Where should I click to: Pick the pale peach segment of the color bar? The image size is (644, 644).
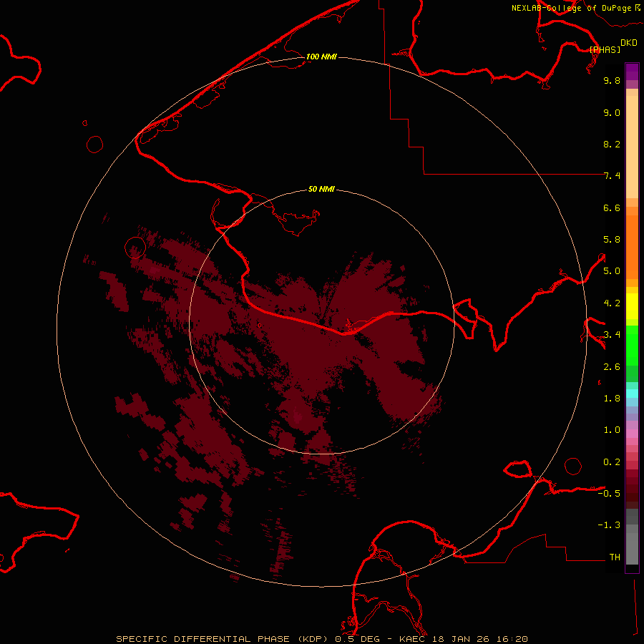[632, 147]
